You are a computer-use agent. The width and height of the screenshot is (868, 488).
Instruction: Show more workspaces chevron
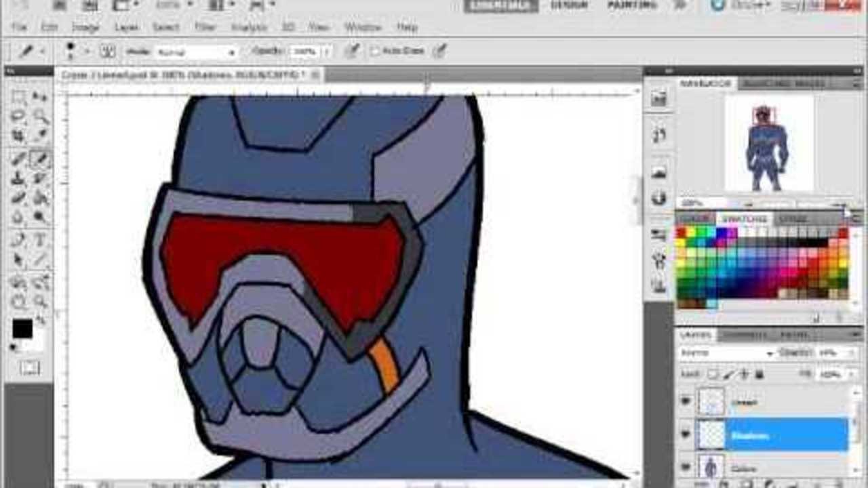(682, 5)
